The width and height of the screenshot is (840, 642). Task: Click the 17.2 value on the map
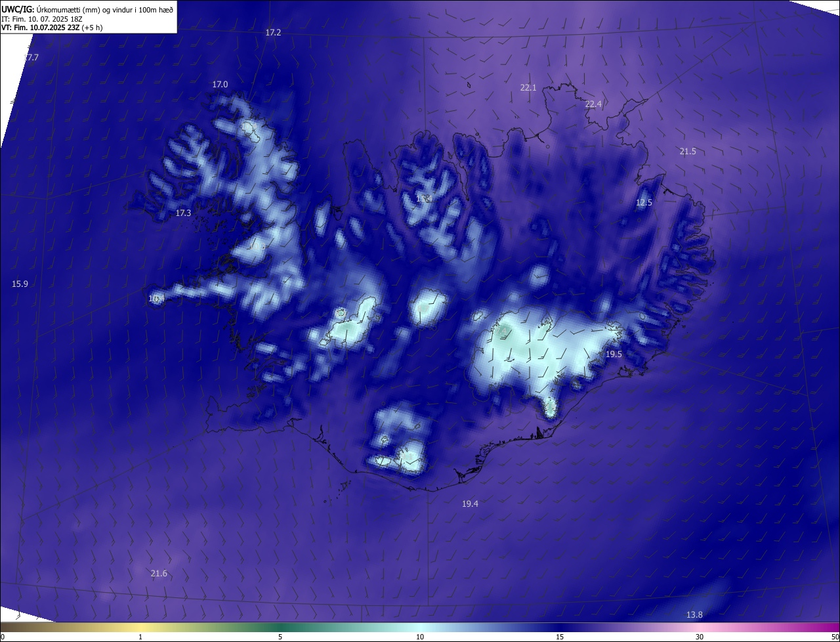pos(273,32)
